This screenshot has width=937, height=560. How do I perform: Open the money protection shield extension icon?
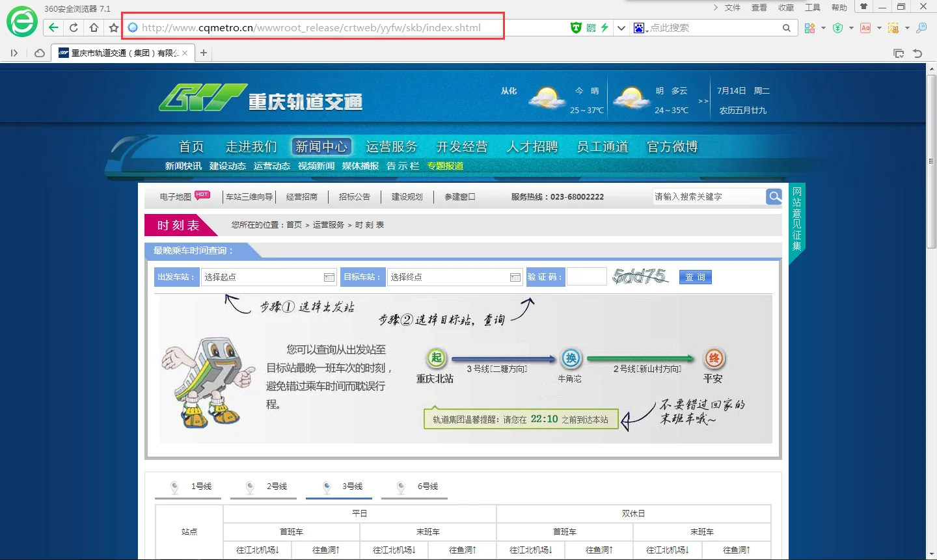coord(838,28)
